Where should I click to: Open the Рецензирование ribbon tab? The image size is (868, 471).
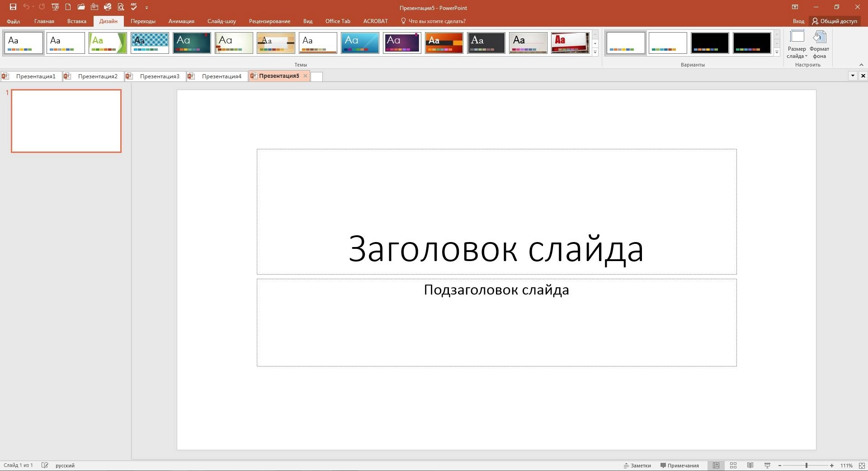point(269,21)
